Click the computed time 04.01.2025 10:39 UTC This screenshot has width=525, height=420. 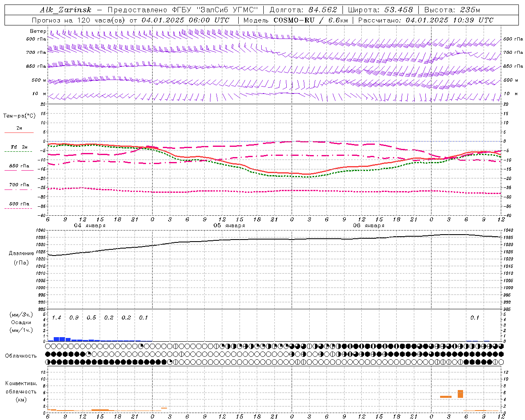click(x=450, y=20)
